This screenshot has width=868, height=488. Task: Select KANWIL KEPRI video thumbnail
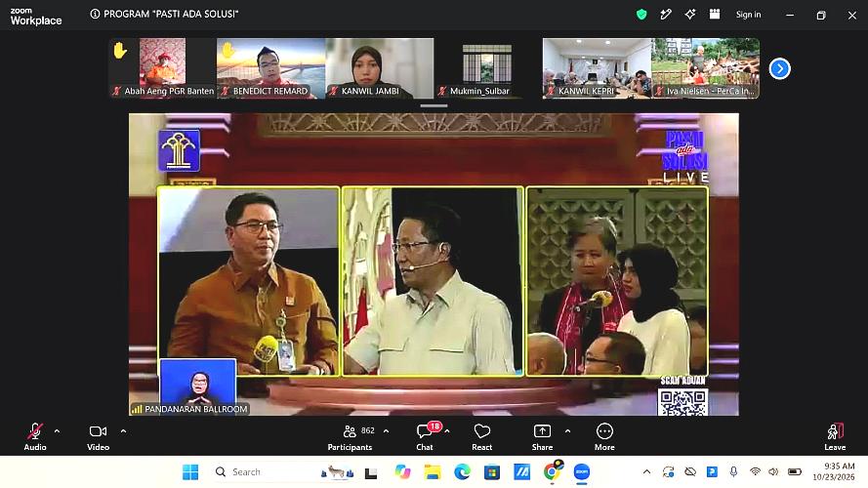pos(597,68)
